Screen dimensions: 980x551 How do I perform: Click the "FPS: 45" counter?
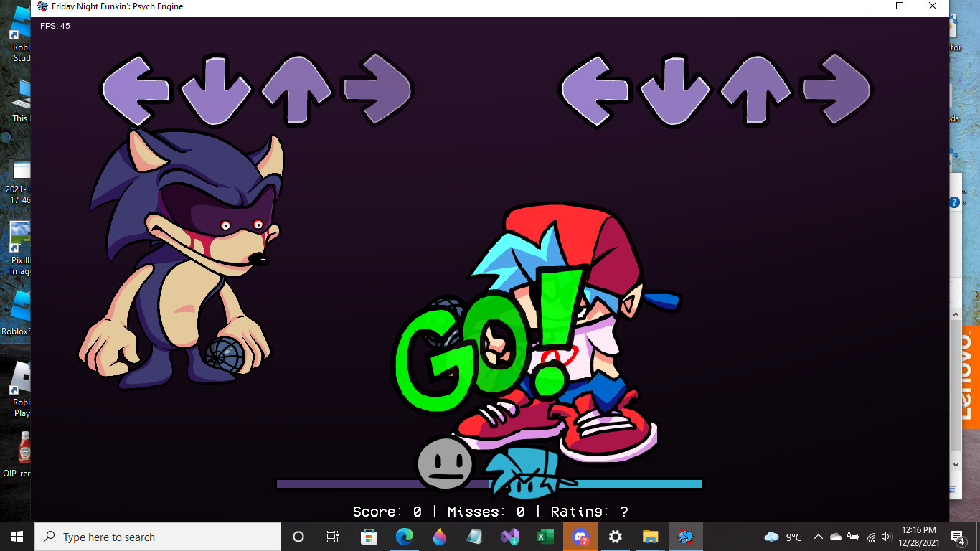pos(55,26)
